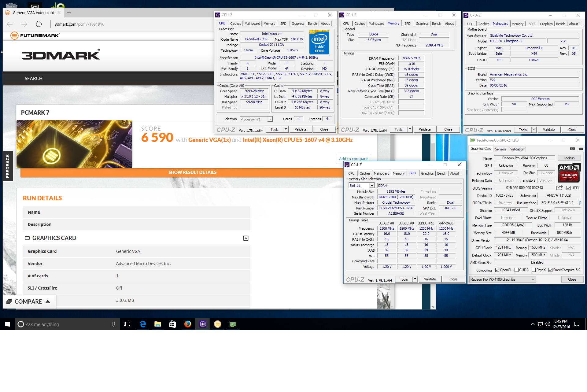Switch to Sensors tab in GPU-Z
Screen dimensions: 587x392
tap(500, 149)
